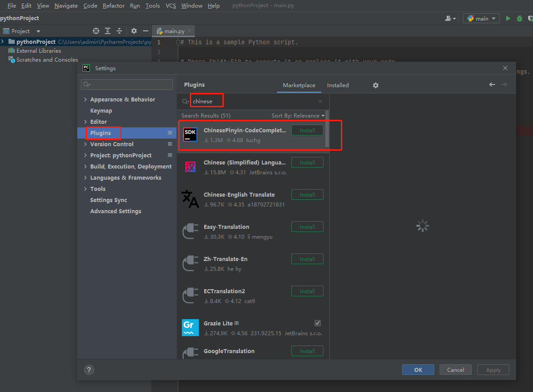This screenshot has width=533, height=392.
Task: Click the select opened file target icon
Action: click(96, 31)
